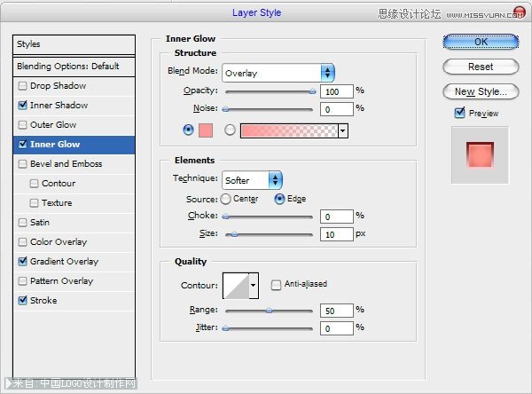The image size is (532, 394).
Task: Open the Blend Mode dropdown
Action: (278, 73)
